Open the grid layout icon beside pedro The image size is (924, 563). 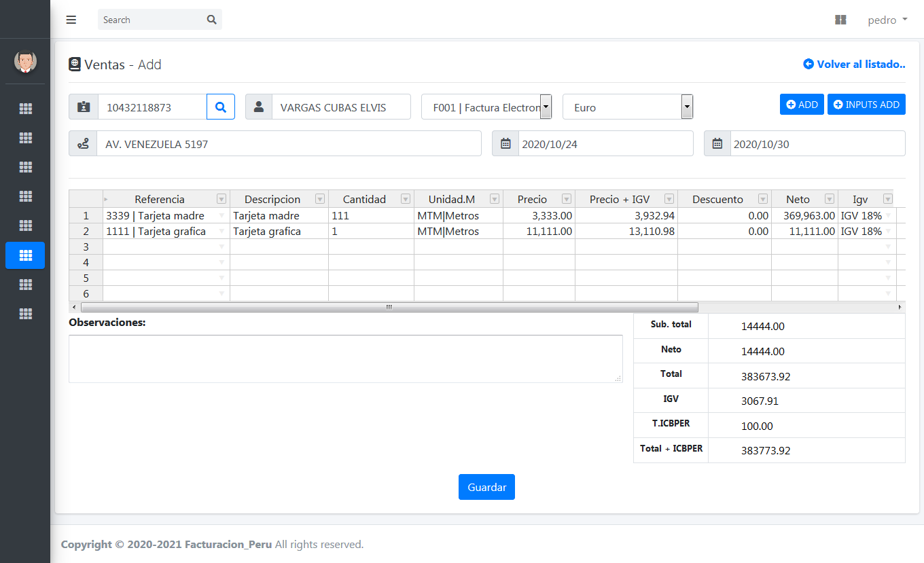click(x=840, y=20)
